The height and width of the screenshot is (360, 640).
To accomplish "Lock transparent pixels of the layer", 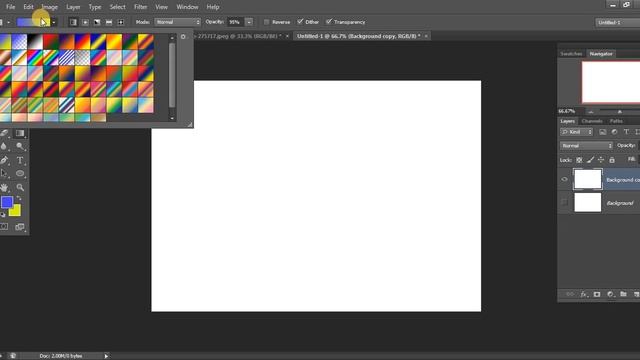I will pos(579,160).
